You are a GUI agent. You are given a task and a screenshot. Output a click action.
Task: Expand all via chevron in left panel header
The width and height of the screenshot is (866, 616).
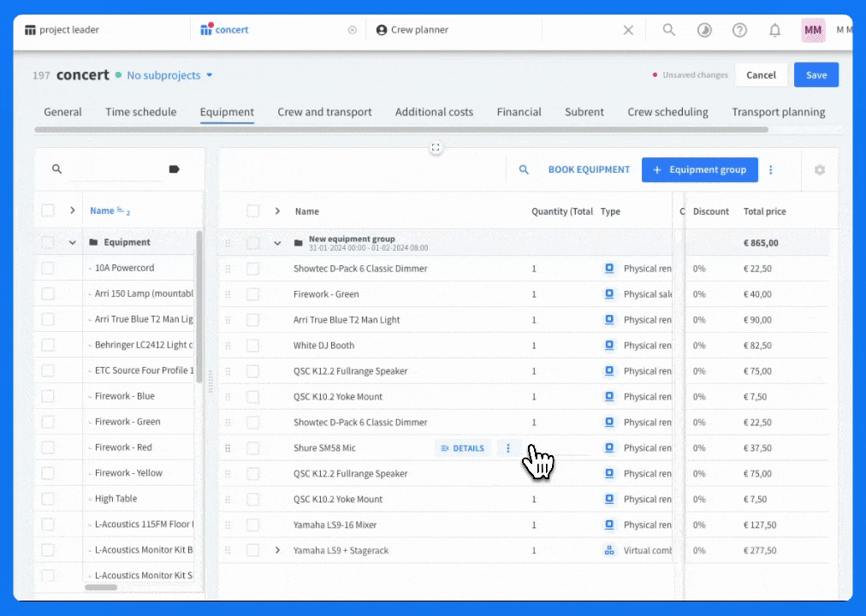pos(73,210)
